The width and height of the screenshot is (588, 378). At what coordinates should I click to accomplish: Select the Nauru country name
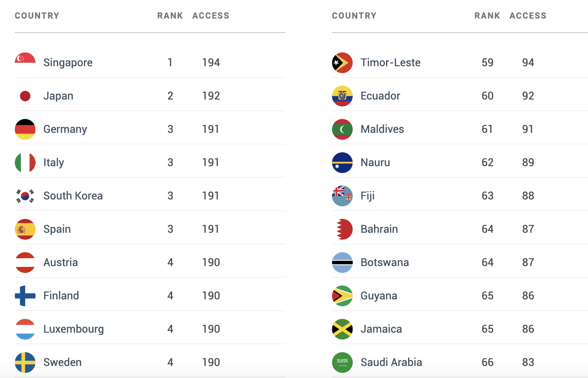tap(375, 163)
